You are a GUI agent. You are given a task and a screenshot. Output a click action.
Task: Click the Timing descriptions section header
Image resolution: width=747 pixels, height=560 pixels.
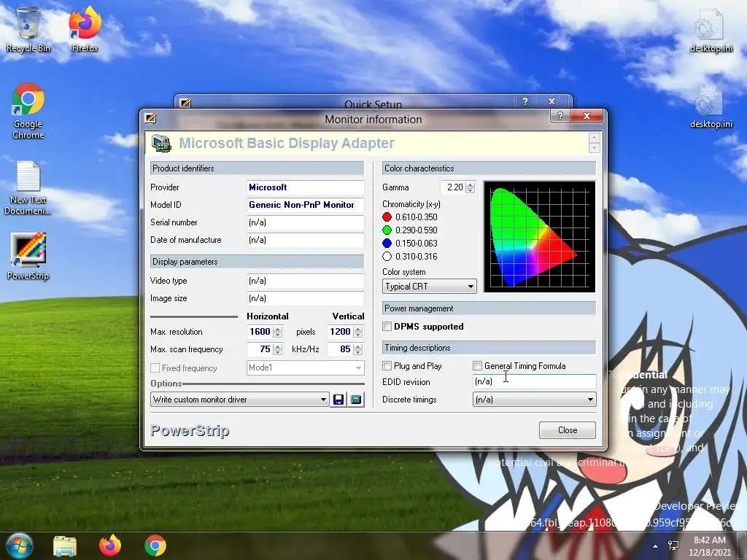coord(489,348)
